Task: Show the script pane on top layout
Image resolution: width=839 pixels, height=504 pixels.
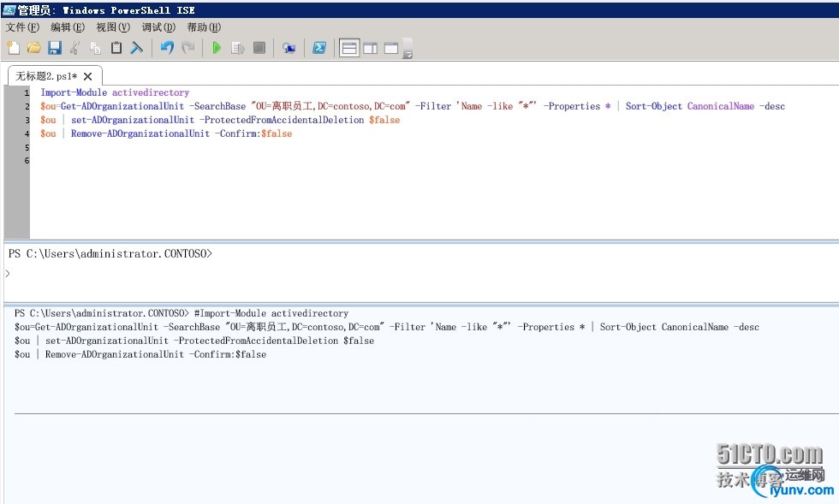Action: (349, 48)
